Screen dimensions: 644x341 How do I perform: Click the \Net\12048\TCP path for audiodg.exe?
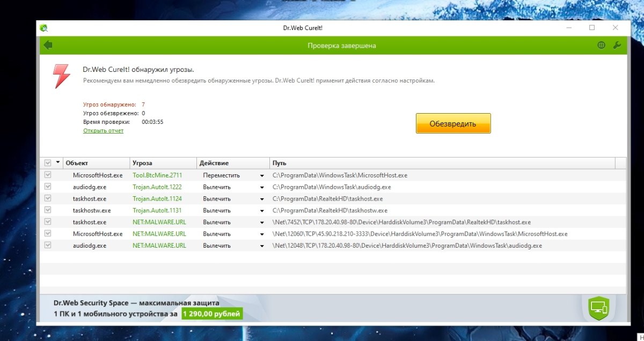[407, 246]
